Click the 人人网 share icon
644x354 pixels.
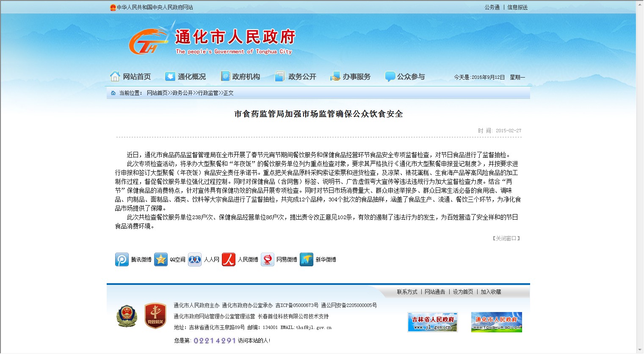click(x=195, y=259)
